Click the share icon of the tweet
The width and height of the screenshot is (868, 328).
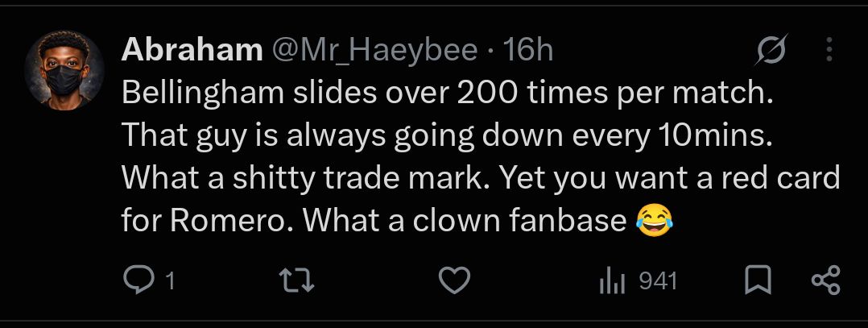(x=825, y=281)
